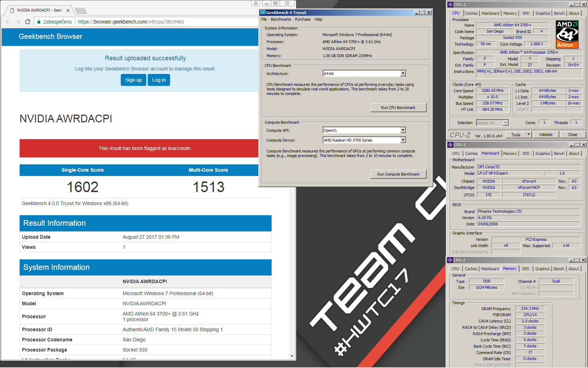Viewport: 588px width, 368px height.
Task: Click Geekbench 4 Tryout title icon
Action: [x=262, y=13]
